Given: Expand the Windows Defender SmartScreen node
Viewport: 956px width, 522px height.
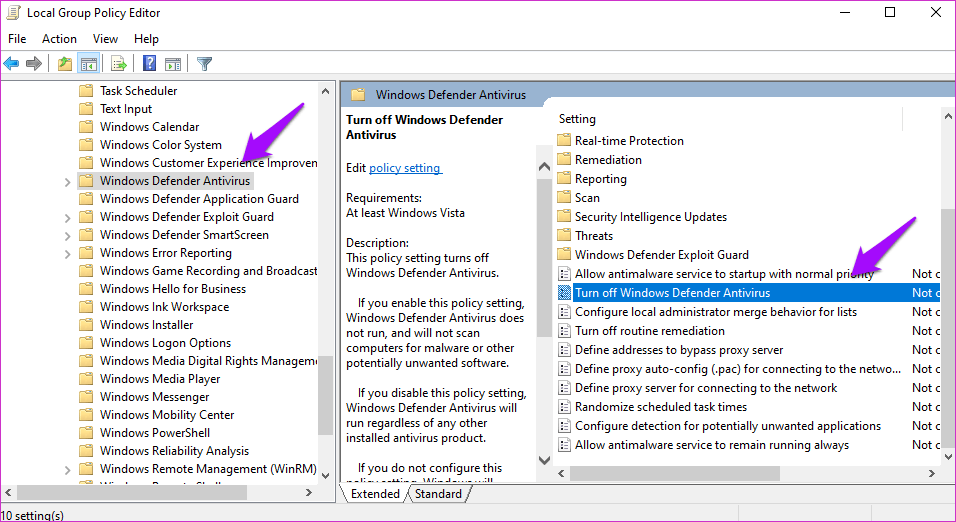Looking at the screenshot, I should pos(68,235).
